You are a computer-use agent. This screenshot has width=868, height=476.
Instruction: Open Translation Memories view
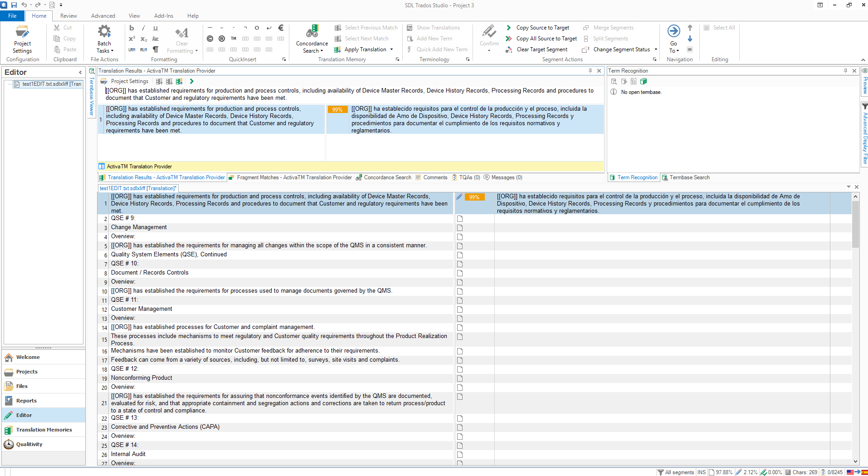(44, 430)
